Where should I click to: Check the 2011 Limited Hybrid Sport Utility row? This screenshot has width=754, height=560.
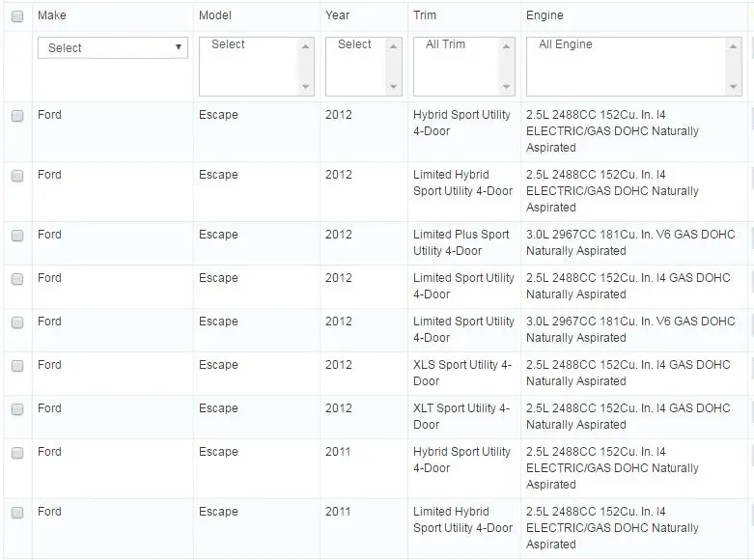pos(17,513)
